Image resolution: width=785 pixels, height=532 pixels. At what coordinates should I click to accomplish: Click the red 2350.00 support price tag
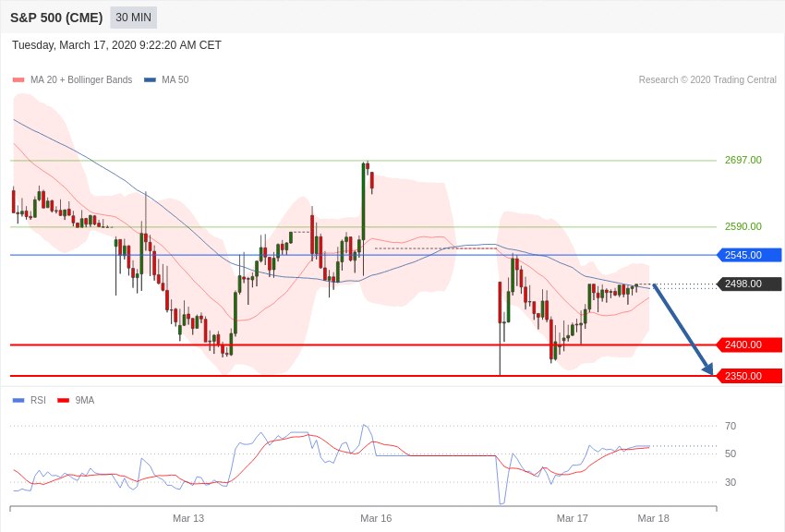coord(750,376)
